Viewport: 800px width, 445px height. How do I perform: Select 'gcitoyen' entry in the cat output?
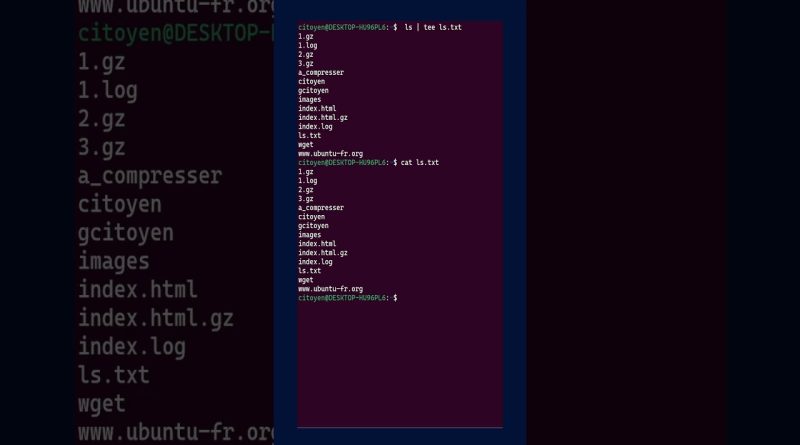[313, 226]
